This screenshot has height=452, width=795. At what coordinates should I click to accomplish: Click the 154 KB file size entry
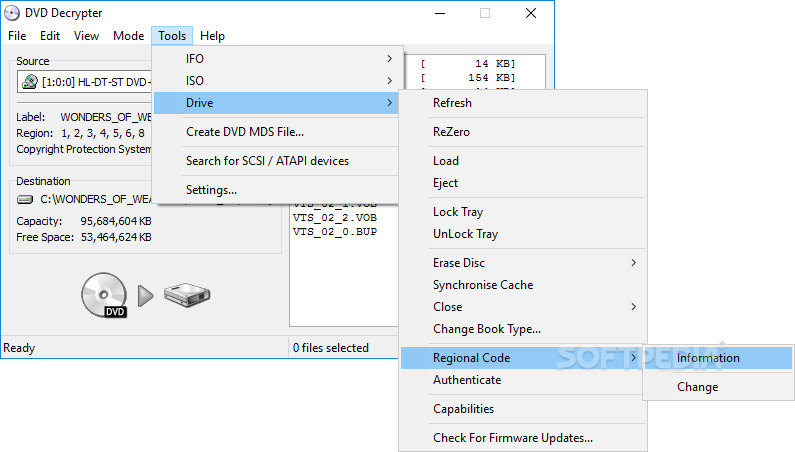tap(491, 78)
